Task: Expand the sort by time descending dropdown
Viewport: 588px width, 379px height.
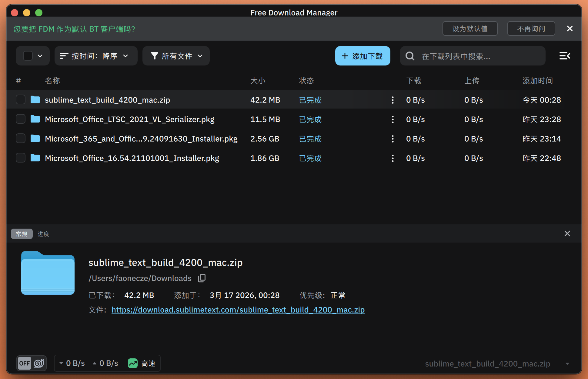Action: pos(96,56)
